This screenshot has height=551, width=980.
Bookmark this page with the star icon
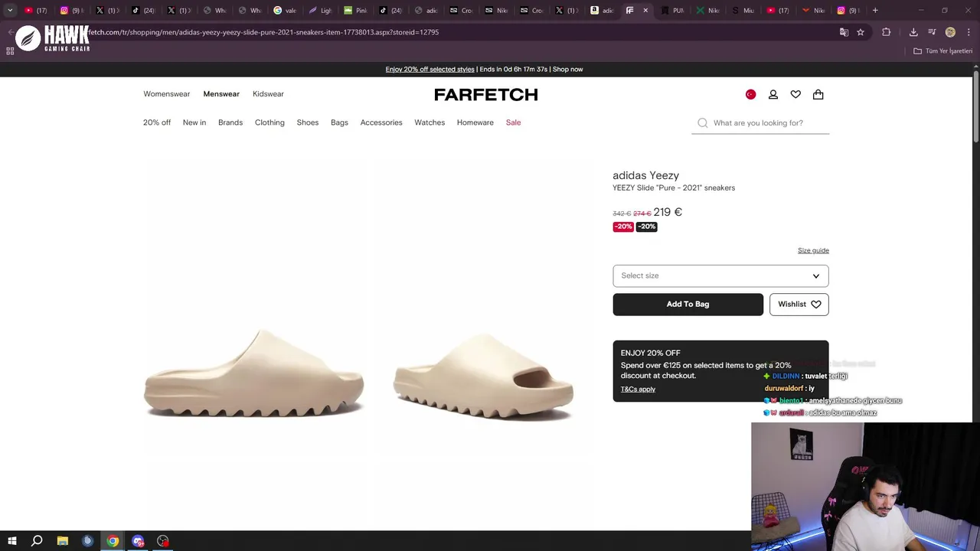pyautogui.click(x=861, y=32)
